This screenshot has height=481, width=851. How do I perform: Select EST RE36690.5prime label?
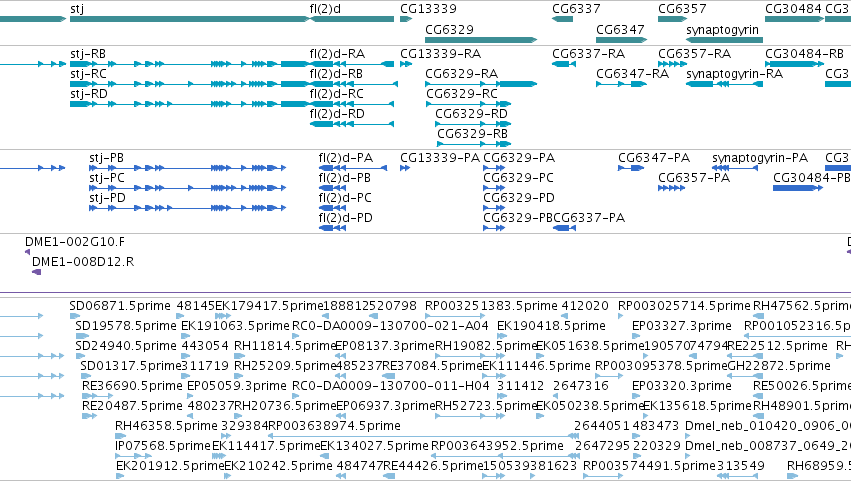(x=132, y=386)
